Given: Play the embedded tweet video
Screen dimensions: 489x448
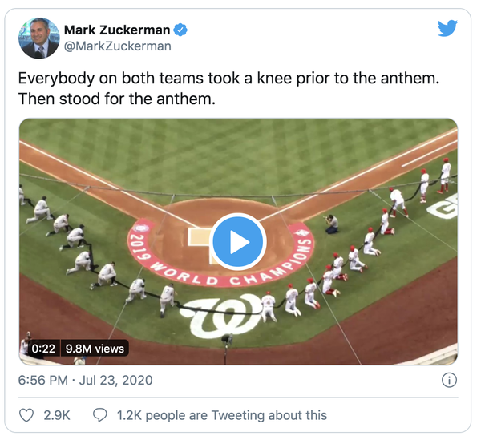Looking at the screenshot, I should pos(238,241).
